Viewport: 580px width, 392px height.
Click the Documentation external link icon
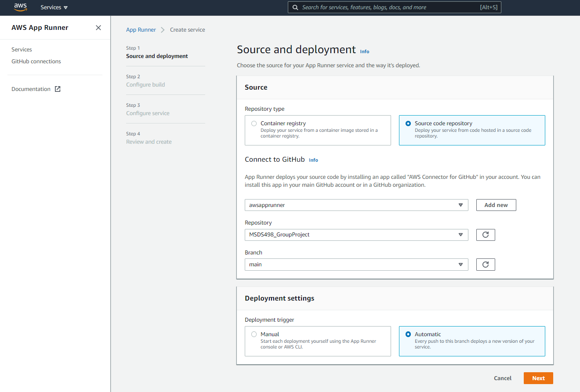[58, 89]
